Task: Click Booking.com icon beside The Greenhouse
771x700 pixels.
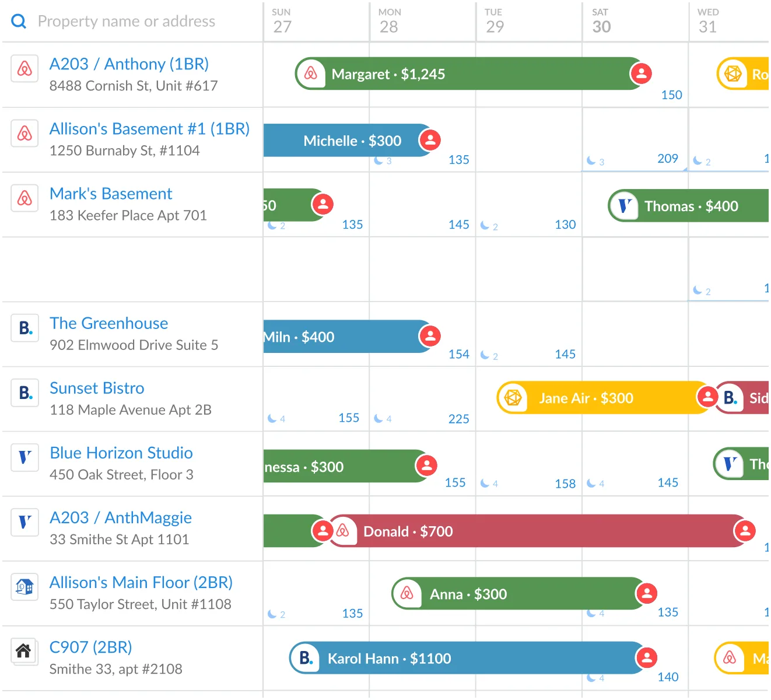Action: tap(24, 328)
